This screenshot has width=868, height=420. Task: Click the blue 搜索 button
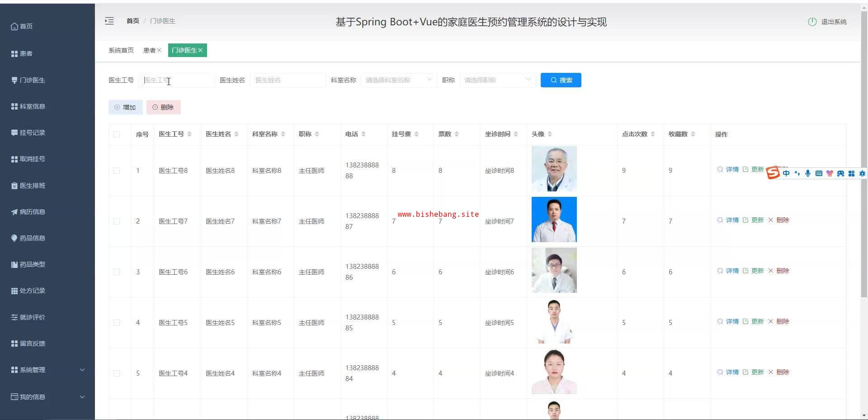click(x=561, y=80)
